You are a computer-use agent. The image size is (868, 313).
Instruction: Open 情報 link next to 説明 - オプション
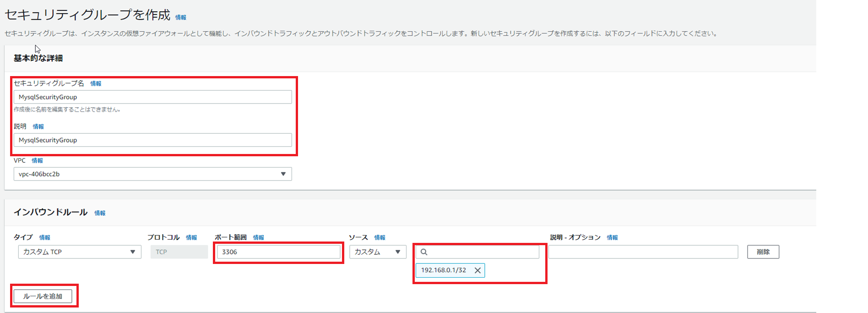(x=612, y=237)
